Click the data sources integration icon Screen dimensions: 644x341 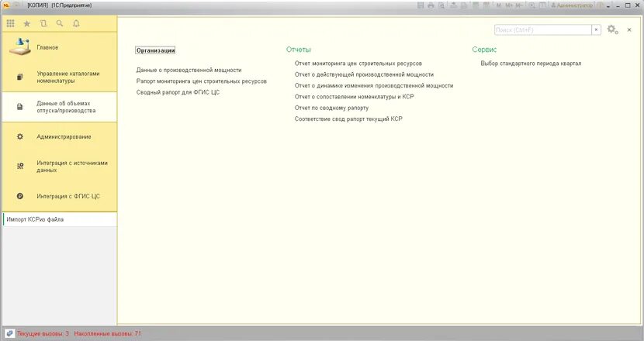19,166
